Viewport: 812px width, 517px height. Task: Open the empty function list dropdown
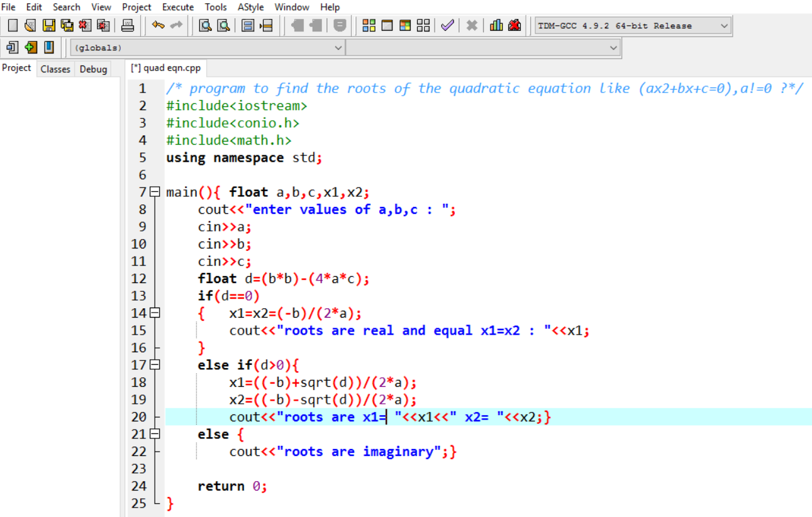pyautogui.click(x=482, y=48)
